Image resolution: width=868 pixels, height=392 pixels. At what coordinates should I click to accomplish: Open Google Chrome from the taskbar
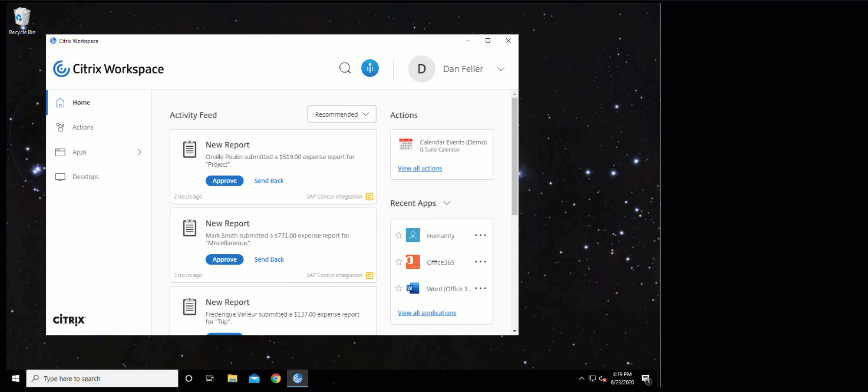[276, 378]
